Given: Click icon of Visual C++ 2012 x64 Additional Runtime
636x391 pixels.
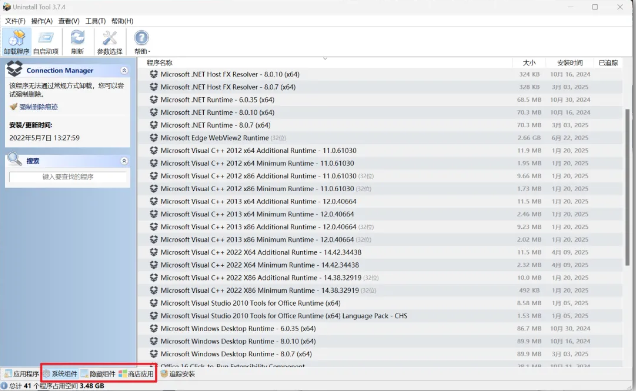Looking at the screenshot, I should click(154, 150).
